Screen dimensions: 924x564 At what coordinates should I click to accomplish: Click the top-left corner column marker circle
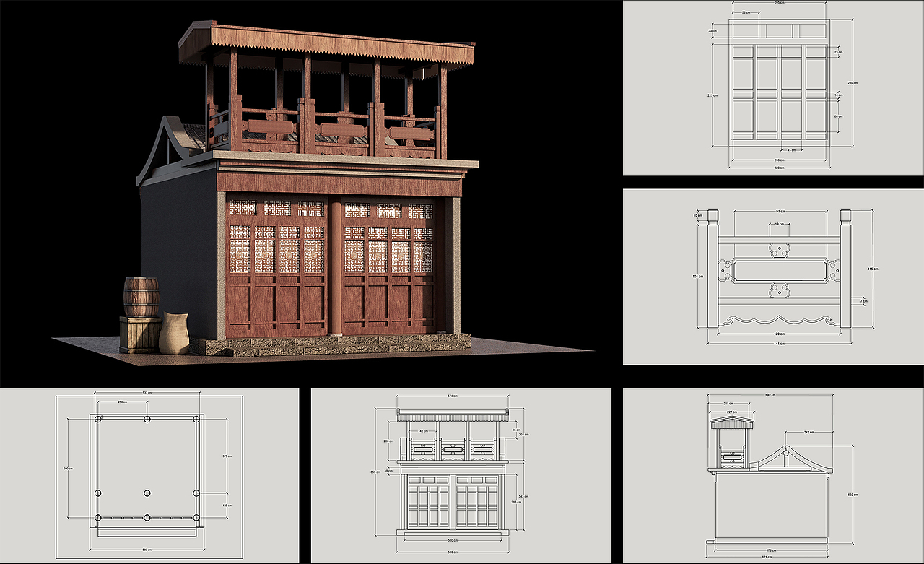pyautogui.click(x=97, y=419)
